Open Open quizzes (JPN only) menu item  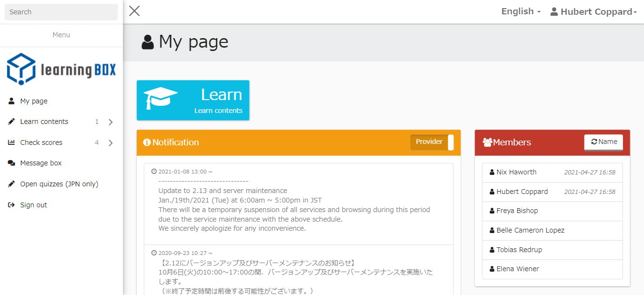(59, 184)
